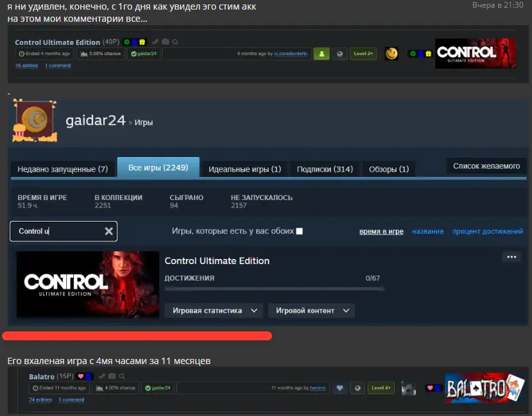This screenshot has height=416, width=532.
Task: Open Balatro giveaway creator avatar
Action: click(409, 388)
